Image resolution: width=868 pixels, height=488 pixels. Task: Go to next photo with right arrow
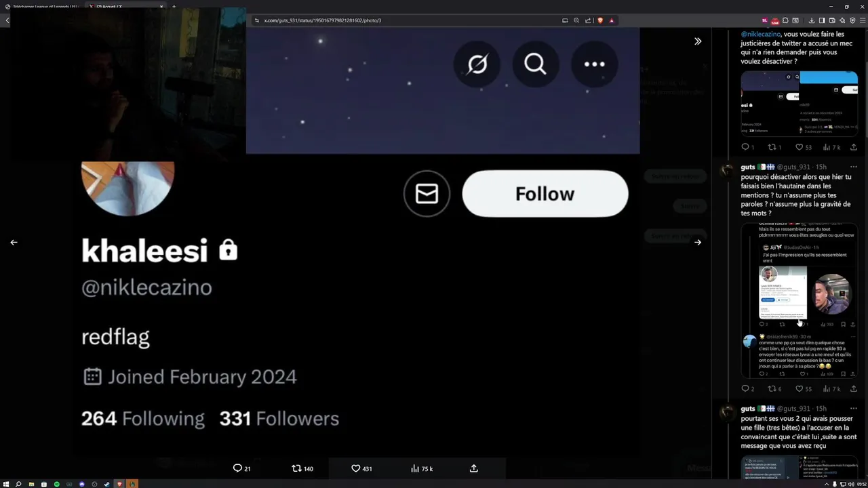pos(698,242)
